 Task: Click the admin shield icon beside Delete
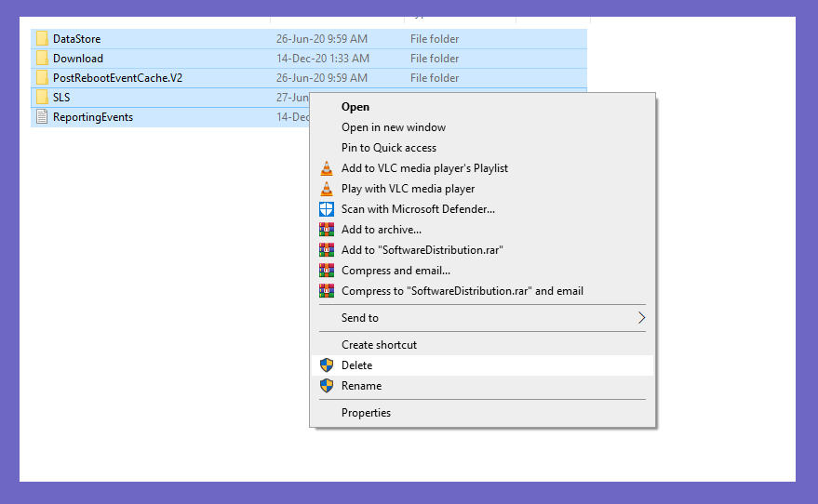[x=327, y=365]
